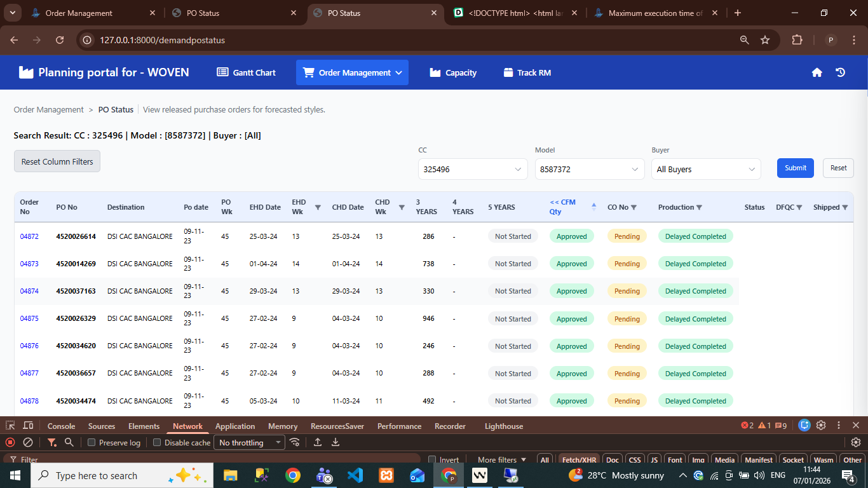Click the history clock icon in header

tap(840, 72)
